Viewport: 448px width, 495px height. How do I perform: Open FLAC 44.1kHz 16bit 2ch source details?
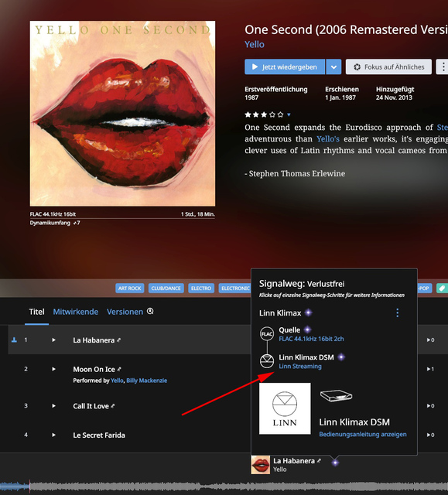click(x=311, y=339)
